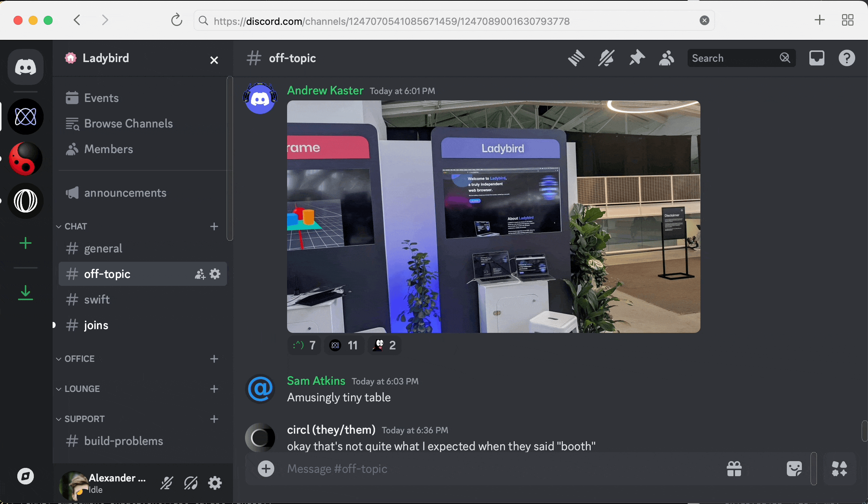The height and width of the screenshot is (504, 868).
Task: Open the Members list link
Action: click(x=109, y=149)
